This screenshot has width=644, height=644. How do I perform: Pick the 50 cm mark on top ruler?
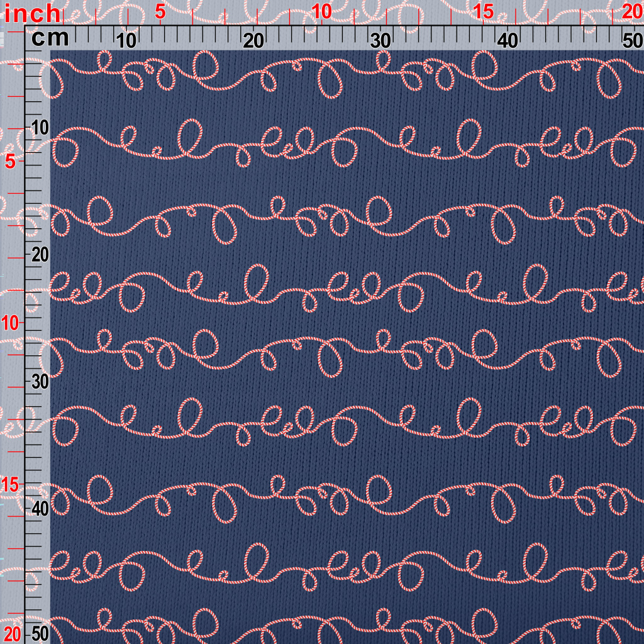click(x=632, y=41)
